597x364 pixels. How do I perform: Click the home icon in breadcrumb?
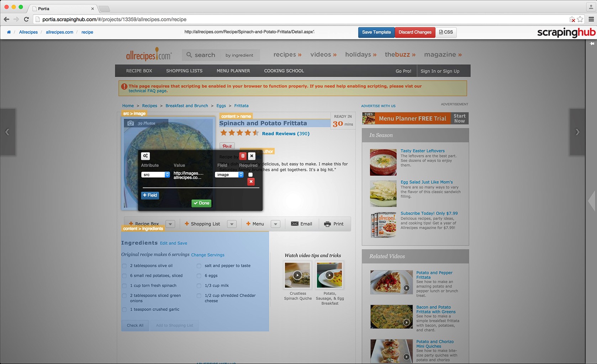(9, 32)
